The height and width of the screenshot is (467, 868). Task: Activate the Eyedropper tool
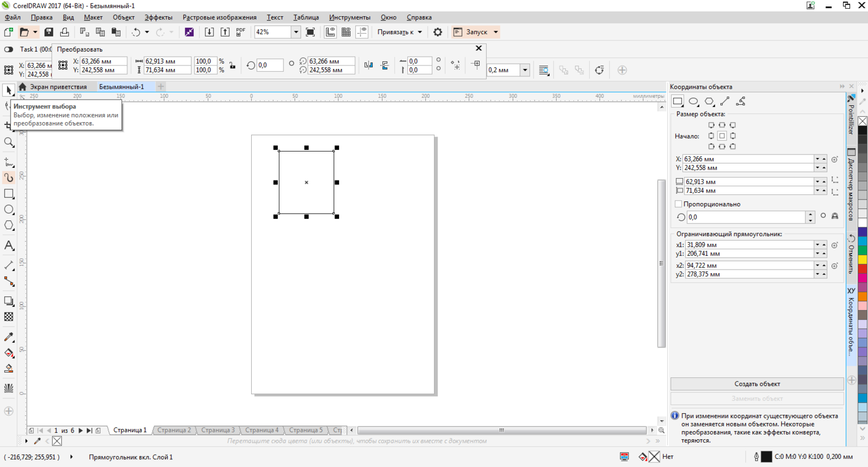click(9, 337)
